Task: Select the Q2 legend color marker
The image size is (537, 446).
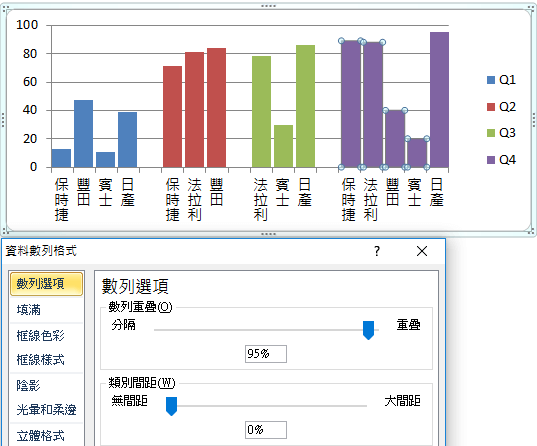Action: tap(491, 107)
